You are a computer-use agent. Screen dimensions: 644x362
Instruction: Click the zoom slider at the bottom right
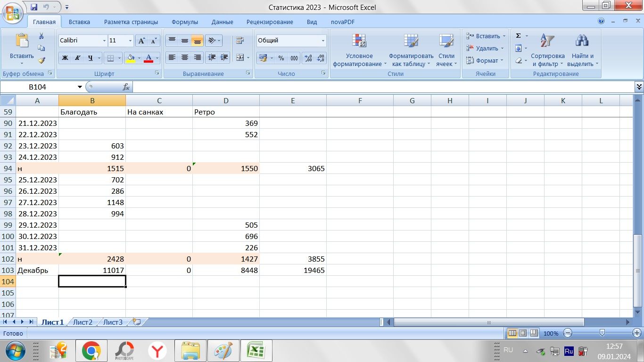click(602, 333)
